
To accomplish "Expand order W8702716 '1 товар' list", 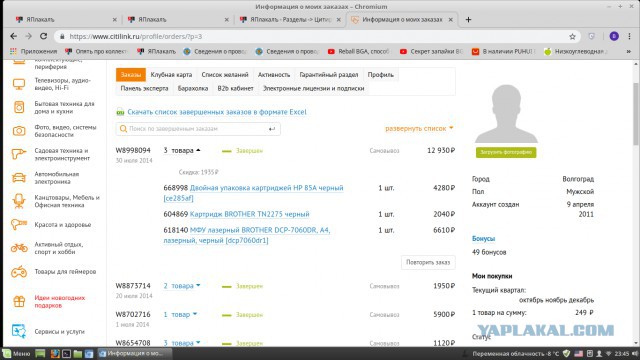I will 180,314.
